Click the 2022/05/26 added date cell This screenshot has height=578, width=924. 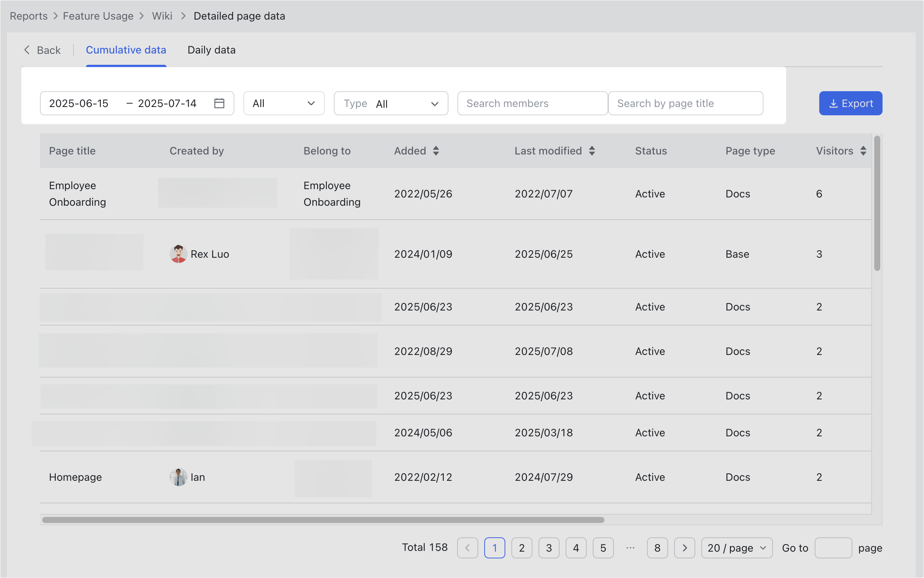(x=423, y=194)
